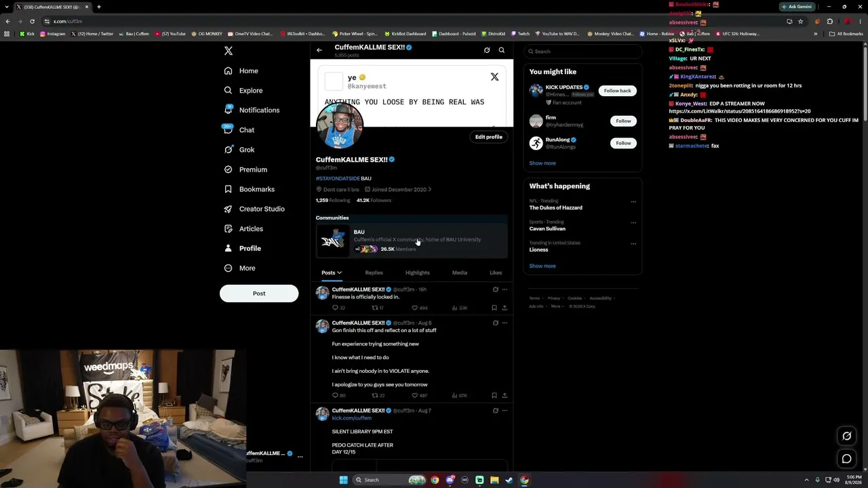Open Articles in the sidebar

pos(243,228)
